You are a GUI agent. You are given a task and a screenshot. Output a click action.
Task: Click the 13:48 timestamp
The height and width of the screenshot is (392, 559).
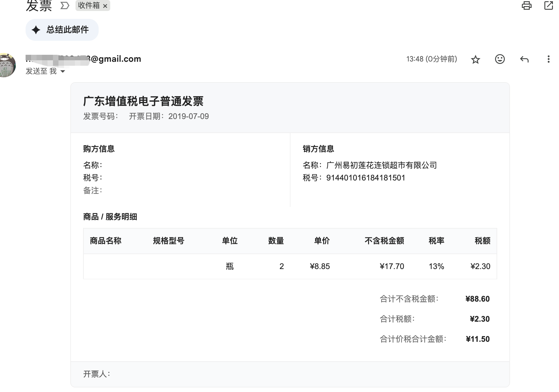tap(432, 59)
